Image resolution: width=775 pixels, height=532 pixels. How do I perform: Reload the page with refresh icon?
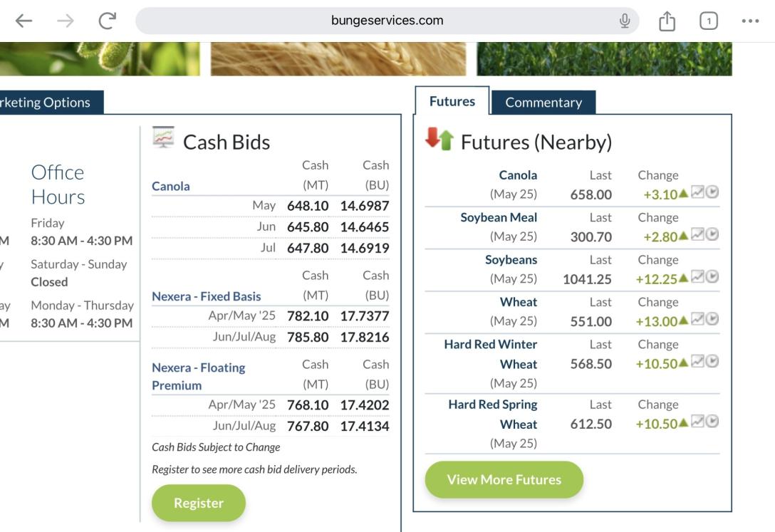tap(108, 21)
